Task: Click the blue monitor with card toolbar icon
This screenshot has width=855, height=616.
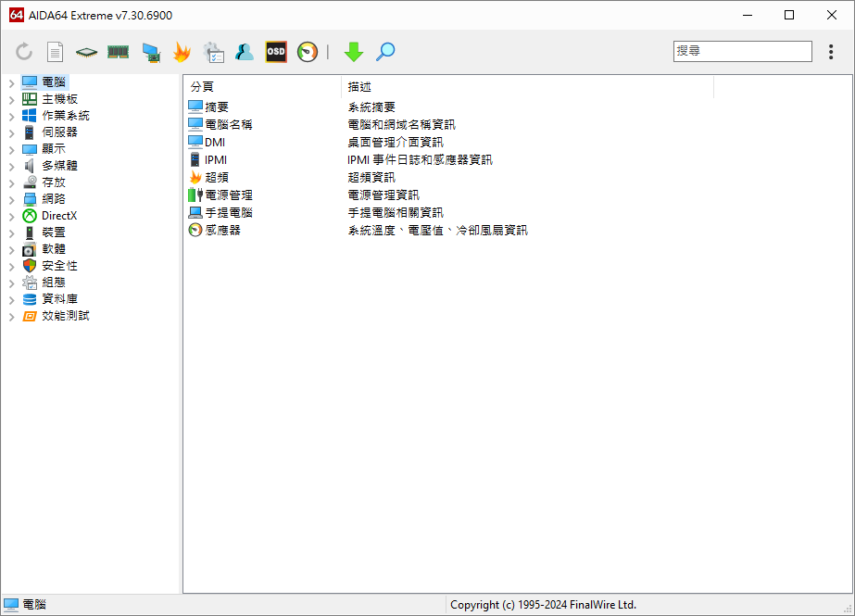Action: pyautogui.click(x=150, y=52)
